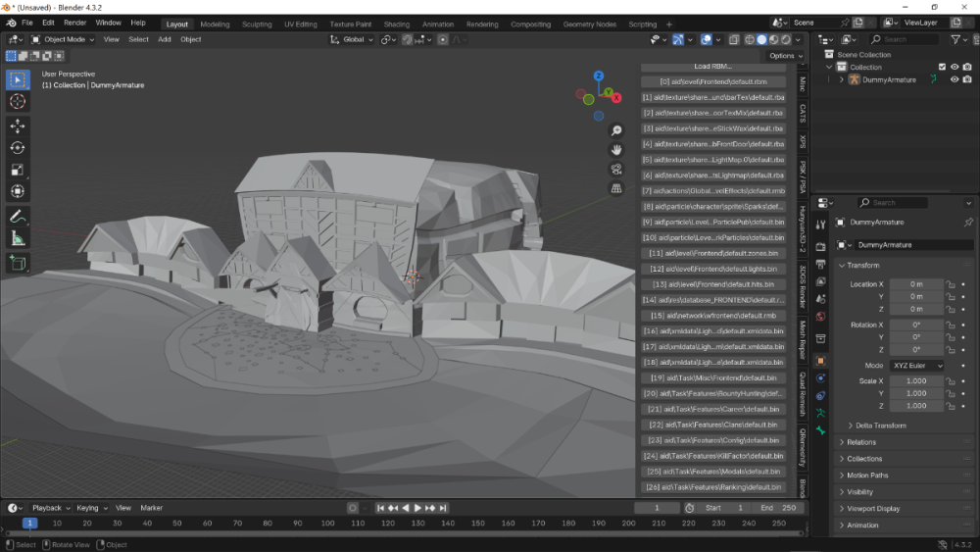Open the Render menu

coord(74,23)
